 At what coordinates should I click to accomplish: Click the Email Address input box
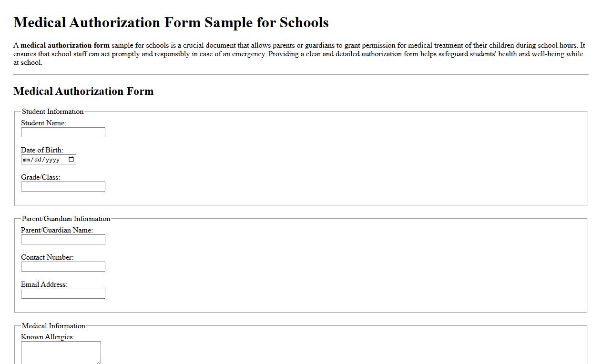click(62, 293)
